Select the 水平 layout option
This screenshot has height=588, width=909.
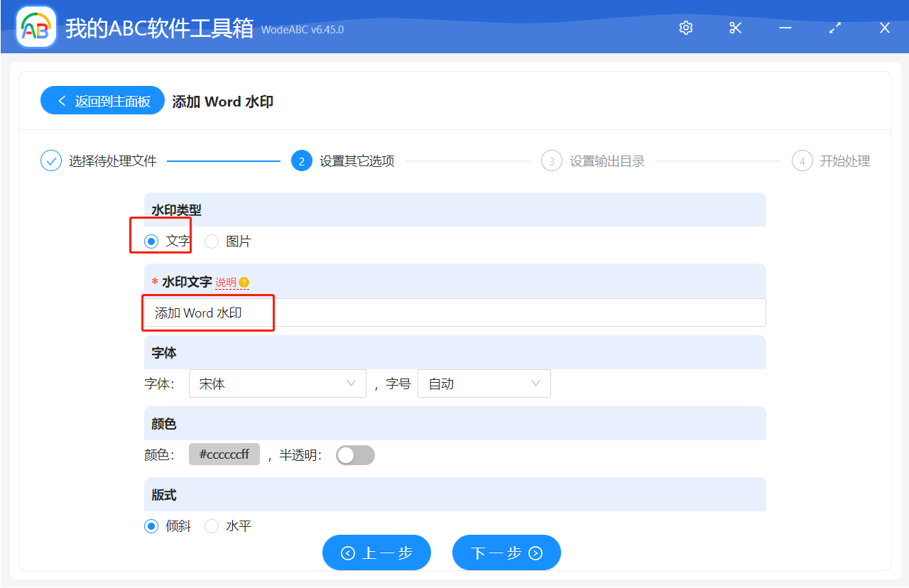coord(212,526)
